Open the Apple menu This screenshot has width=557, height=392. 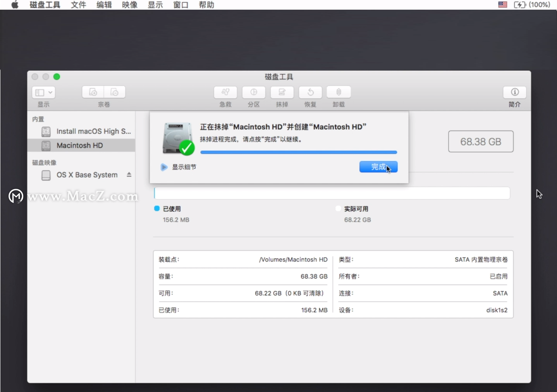[x=15, y=5]
